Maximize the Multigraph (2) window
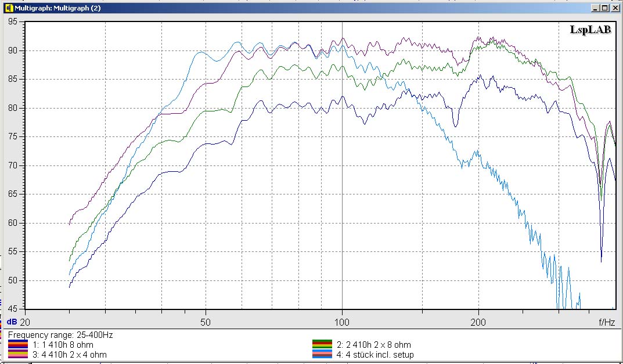623x364 pixels. [604, 8]
